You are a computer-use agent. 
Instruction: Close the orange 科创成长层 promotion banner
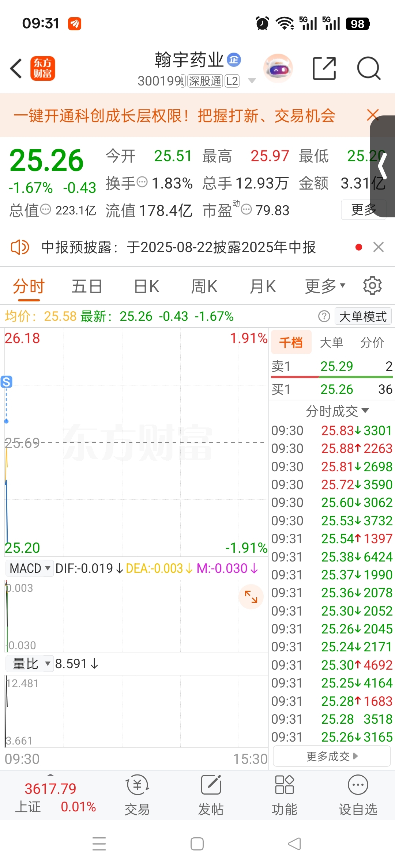[x=372, y=115]
